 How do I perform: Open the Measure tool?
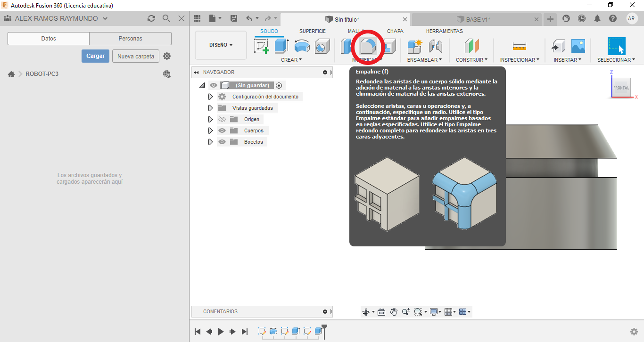(519, 46)
